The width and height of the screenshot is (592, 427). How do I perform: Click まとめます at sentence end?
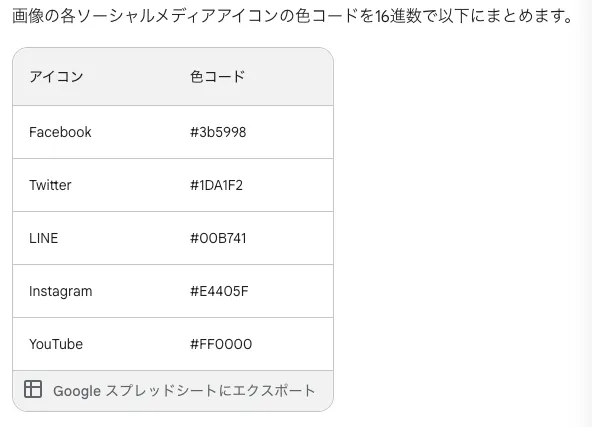[x=527, y=16]
